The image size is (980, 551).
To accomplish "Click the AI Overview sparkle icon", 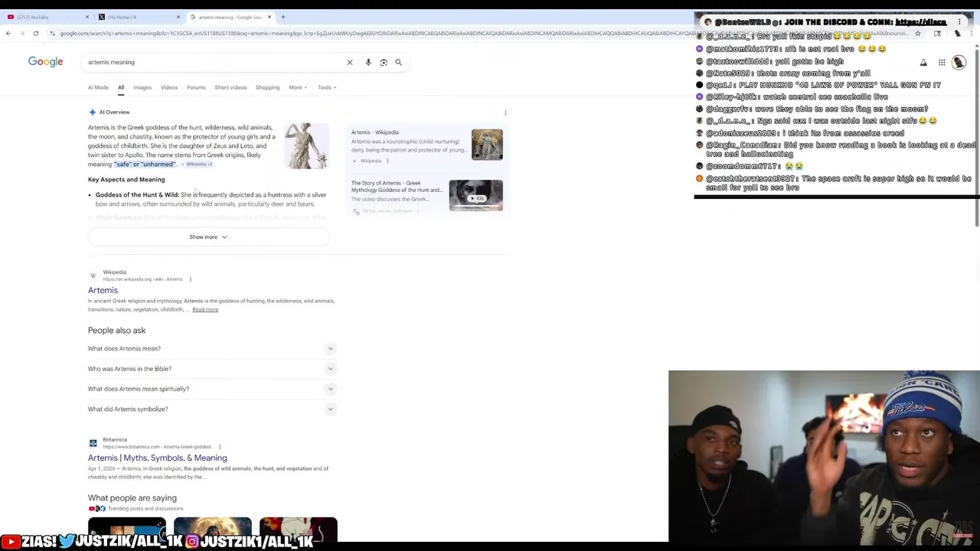I will (92, 112).
